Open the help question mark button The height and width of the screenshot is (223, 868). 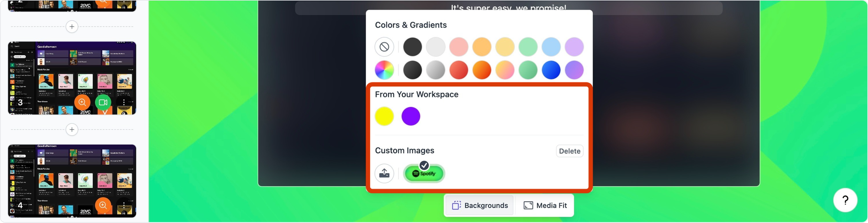(845, 200)
